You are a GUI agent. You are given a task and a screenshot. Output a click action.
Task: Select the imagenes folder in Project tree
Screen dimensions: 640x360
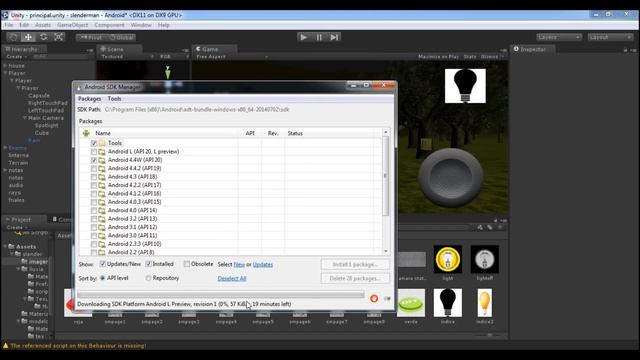(x=34, y=262)
